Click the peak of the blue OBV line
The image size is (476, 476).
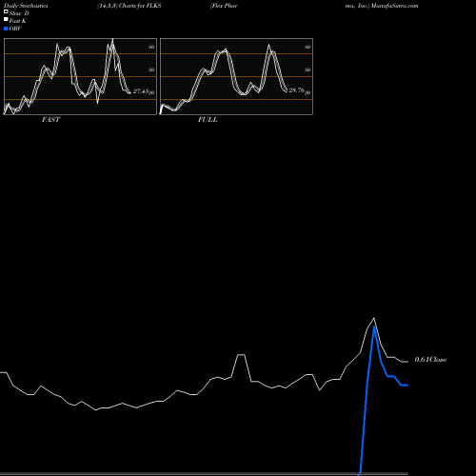374,327
